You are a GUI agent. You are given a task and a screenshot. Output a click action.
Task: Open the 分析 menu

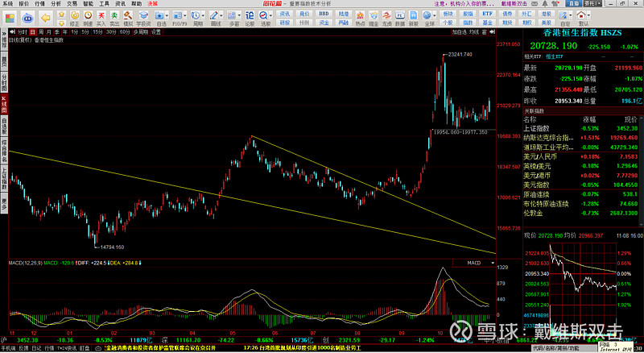click(x=56, y=4)
